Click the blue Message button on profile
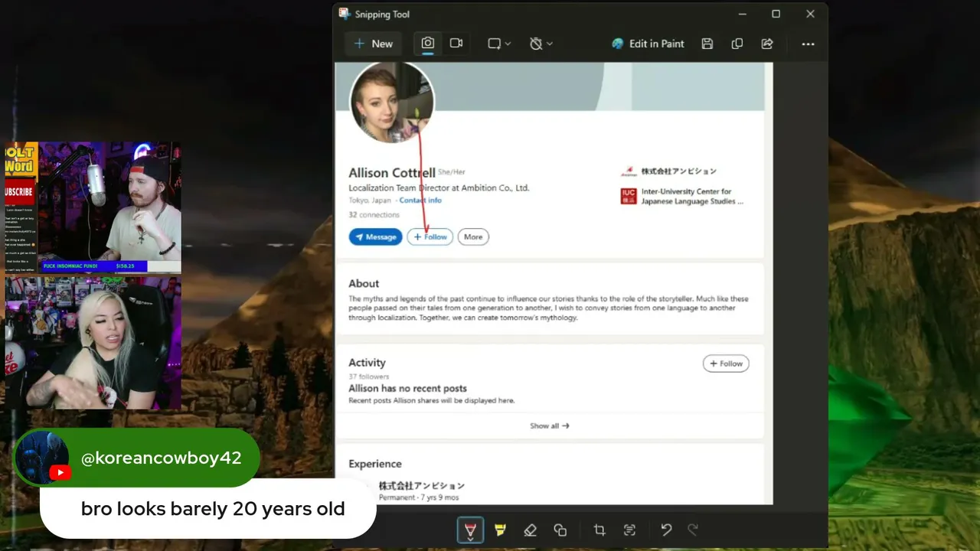This screenshot has width=980, height=551. click(x=375, y=237)
